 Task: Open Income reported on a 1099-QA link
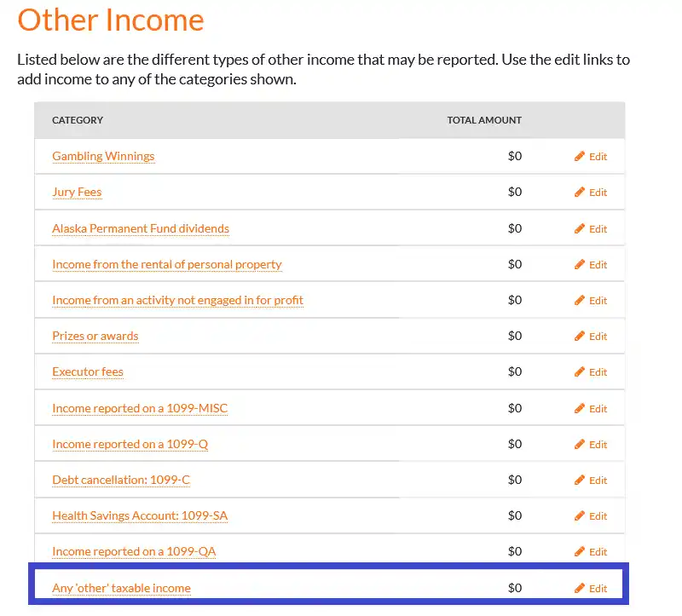[134, 551]
